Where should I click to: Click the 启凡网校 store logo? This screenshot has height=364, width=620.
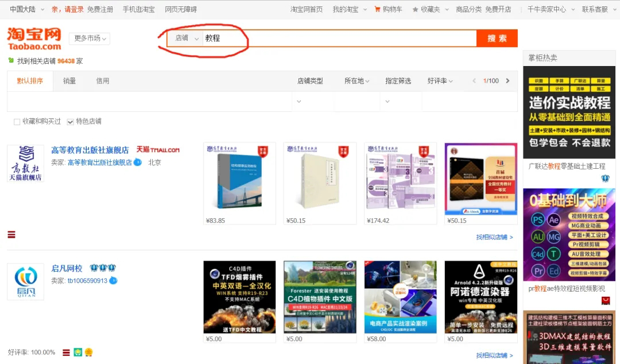pyautogui.click(x=26, y=282)
